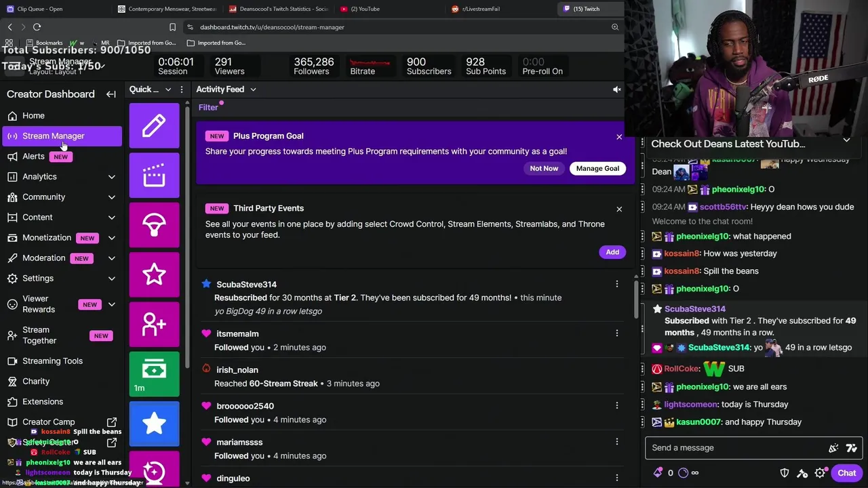Click the Send a message input field

tap(736, 448)
